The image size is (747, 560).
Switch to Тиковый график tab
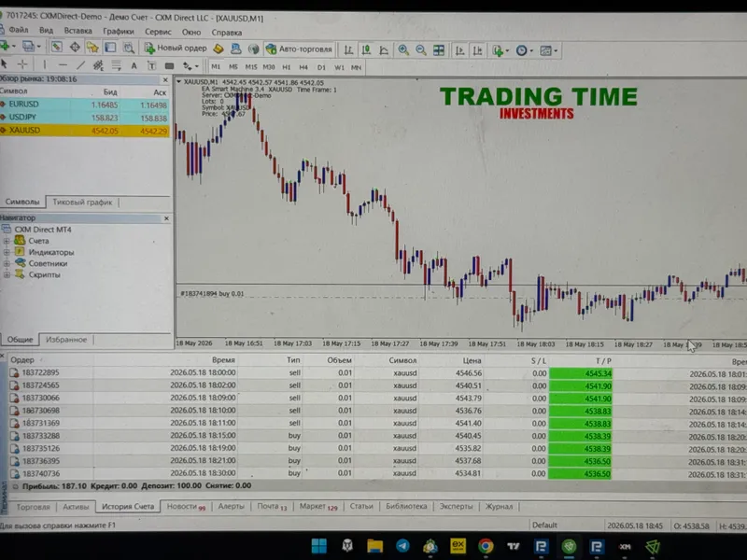point(82,202)
